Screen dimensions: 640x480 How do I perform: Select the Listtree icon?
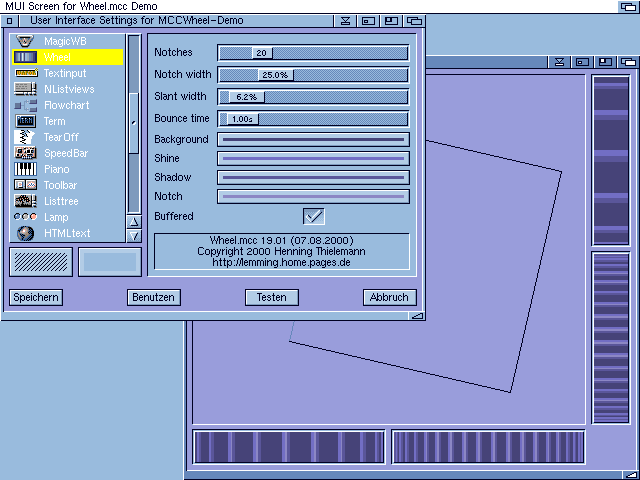25,201
